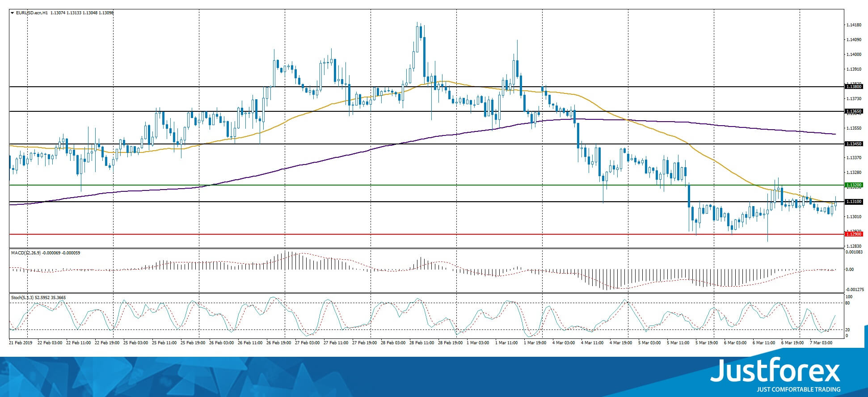
Task: Click the 6 Mar 03:00 time label
Action: coord(736,343)
